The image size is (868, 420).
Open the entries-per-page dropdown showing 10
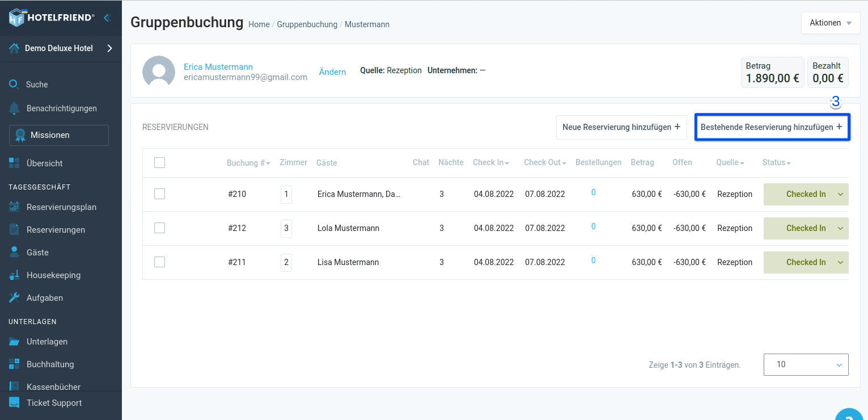(806, 364)
